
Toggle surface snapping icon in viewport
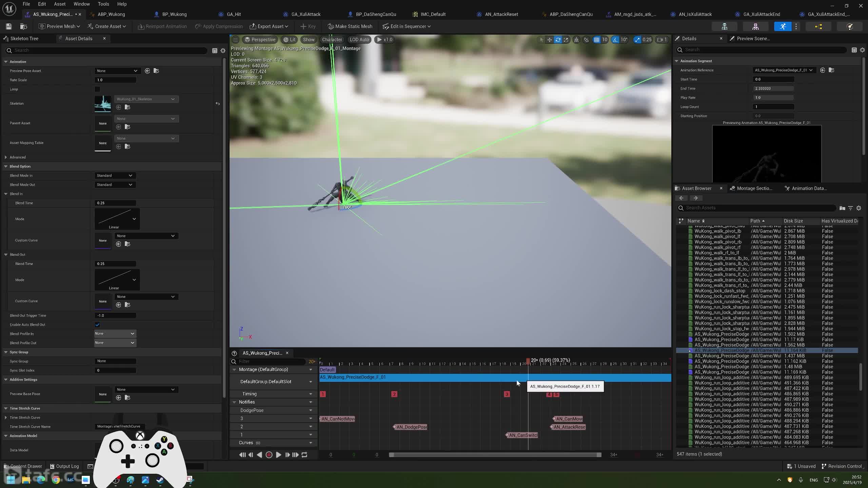586,40
